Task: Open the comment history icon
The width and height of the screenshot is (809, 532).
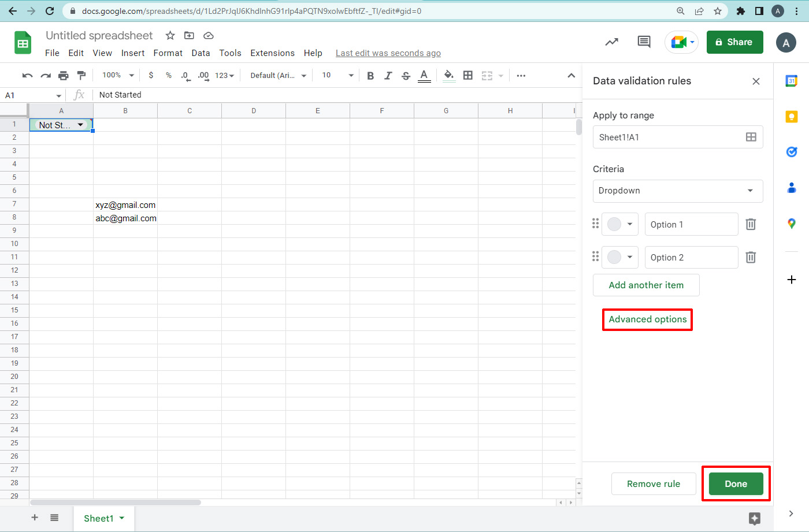Action: pos(644,42)
